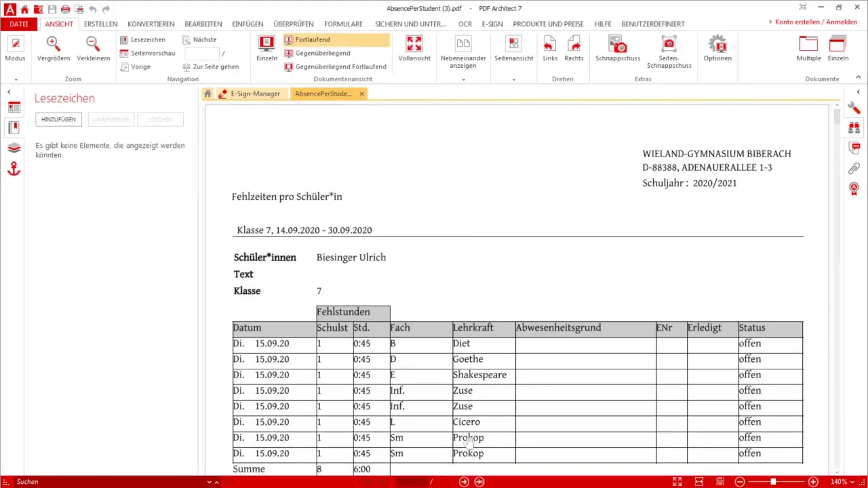This screenshot has width=868, height=488.
Task: Close the AbsencePerStude... document tab
Action: pos(361,94)
